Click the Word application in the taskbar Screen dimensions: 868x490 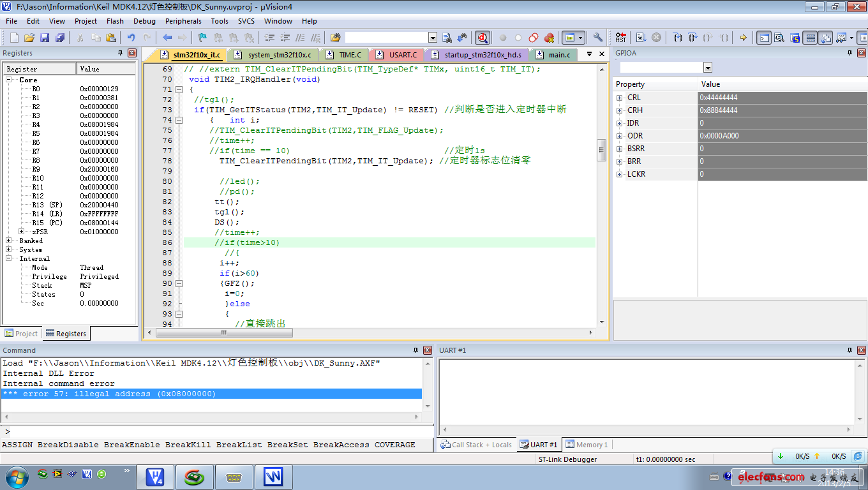(273, 477)
